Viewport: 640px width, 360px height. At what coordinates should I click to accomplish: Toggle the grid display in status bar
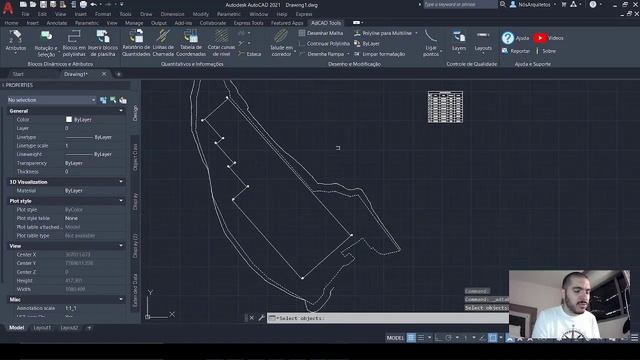(x=411, y=338)
